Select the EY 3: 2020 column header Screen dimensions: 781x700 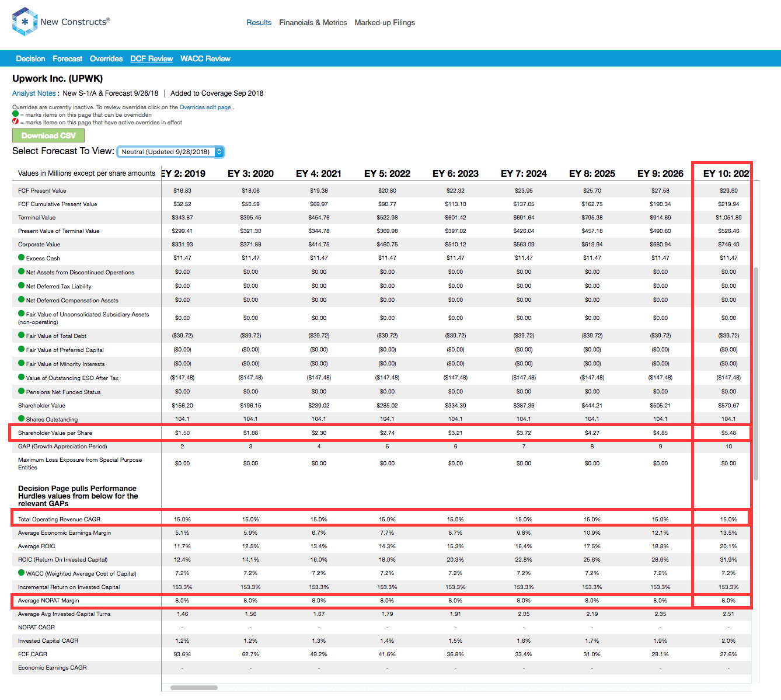coord(250,174)
